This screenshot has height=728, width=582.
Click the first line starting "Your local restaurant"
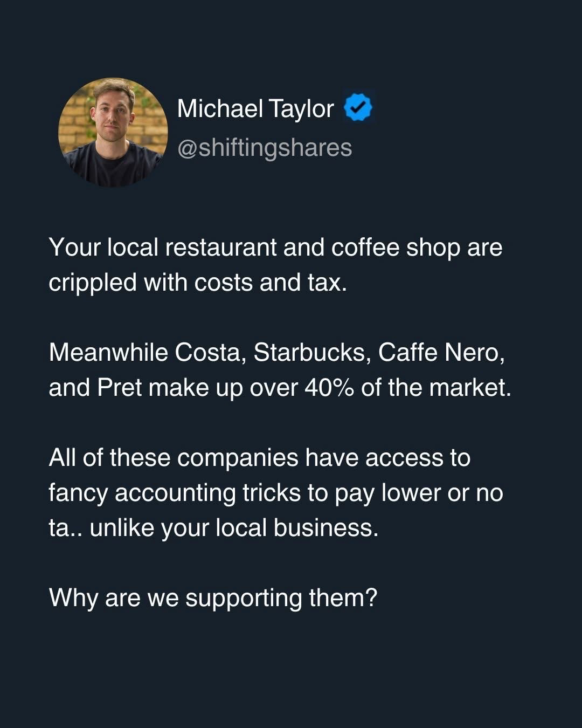coord(275,248)
